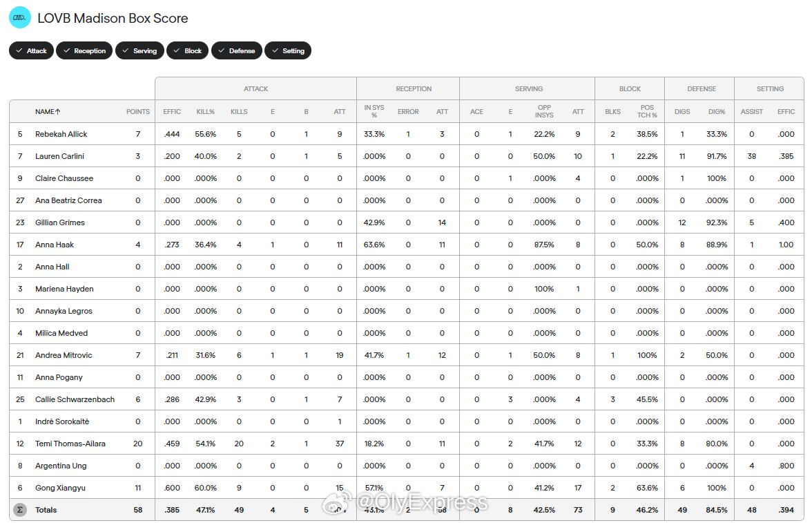The width and height of the screenshot is (812, 523).
Task: Select player Argentina Ung
Action: (x=61, y=466)
